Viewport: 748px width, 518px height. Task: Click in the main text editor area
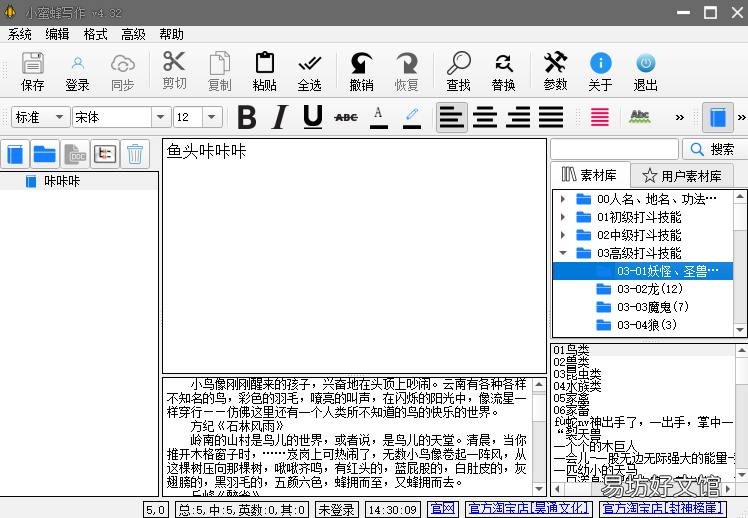click(354, 256)
